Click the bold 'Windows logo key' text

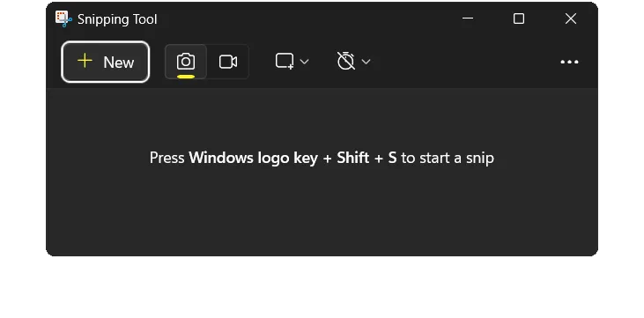253,158
